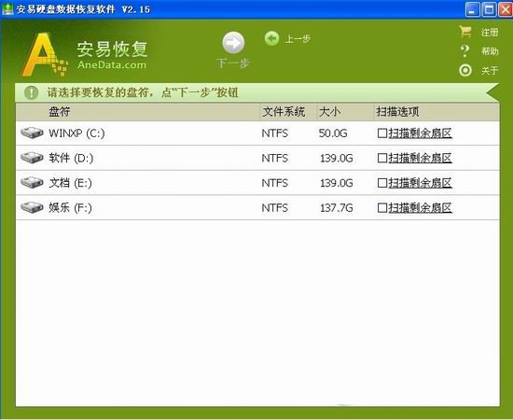Enable scan remaining sectors for D: drive

(382, 158)
